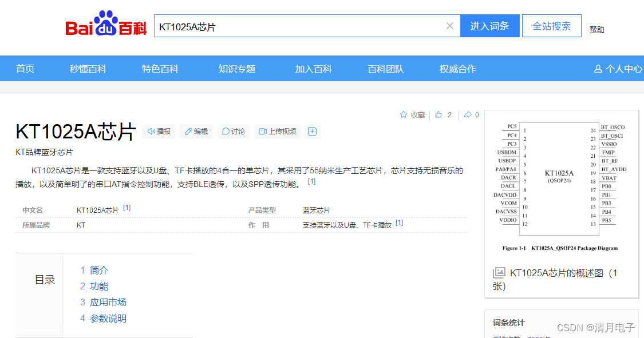Open the 帮助 help link
The image size is (644, 338).
[596, 29]
